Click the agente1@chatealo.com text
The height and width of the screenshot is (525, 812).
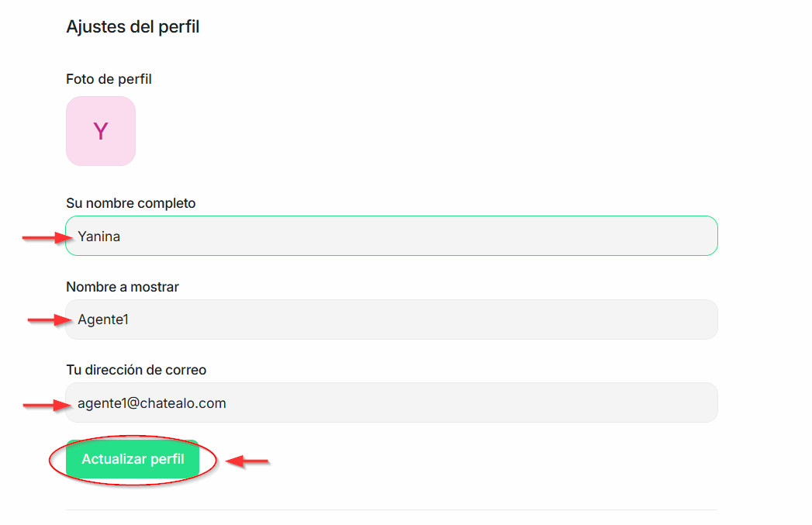152,403
